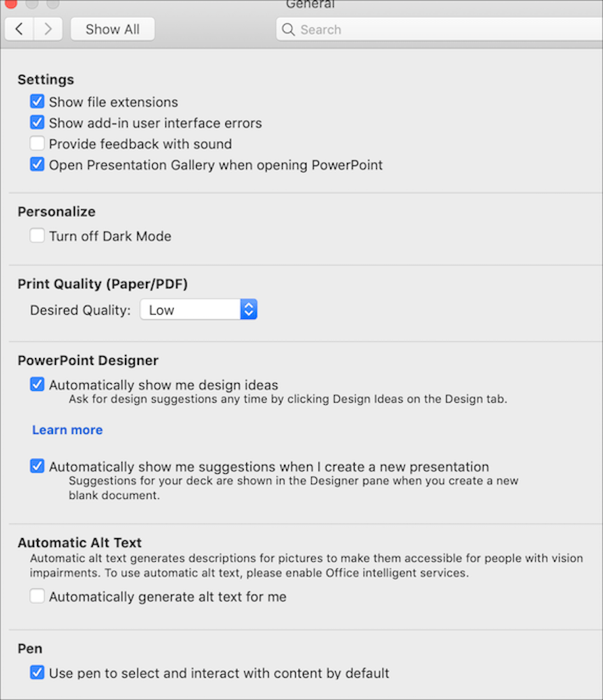Image resolution: width=603 pixels, height=700 pixels.
Task: Click the yellow minimize window button
Action: coord(30,5)
